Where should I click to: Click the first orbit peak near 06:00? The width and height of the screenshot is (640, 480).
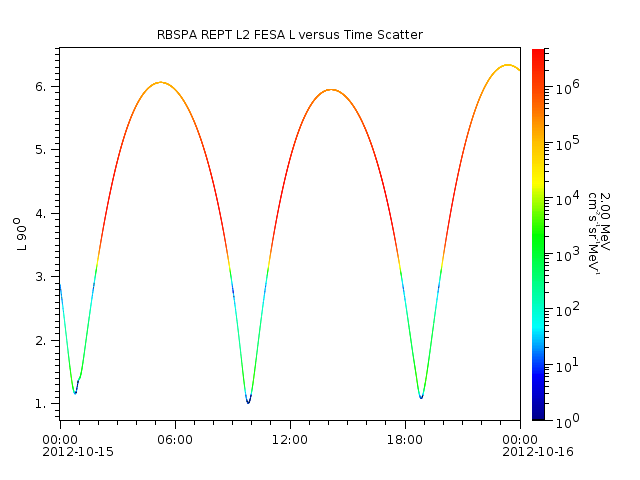[x=160, y=82]
